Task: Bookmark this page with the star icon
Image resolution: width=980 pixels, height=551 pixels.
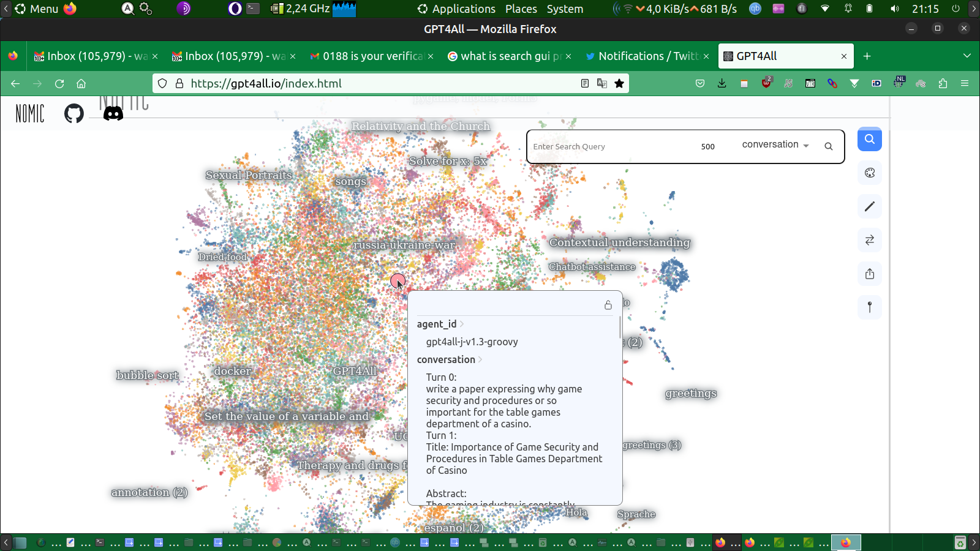Action: [x=619, y=83]
